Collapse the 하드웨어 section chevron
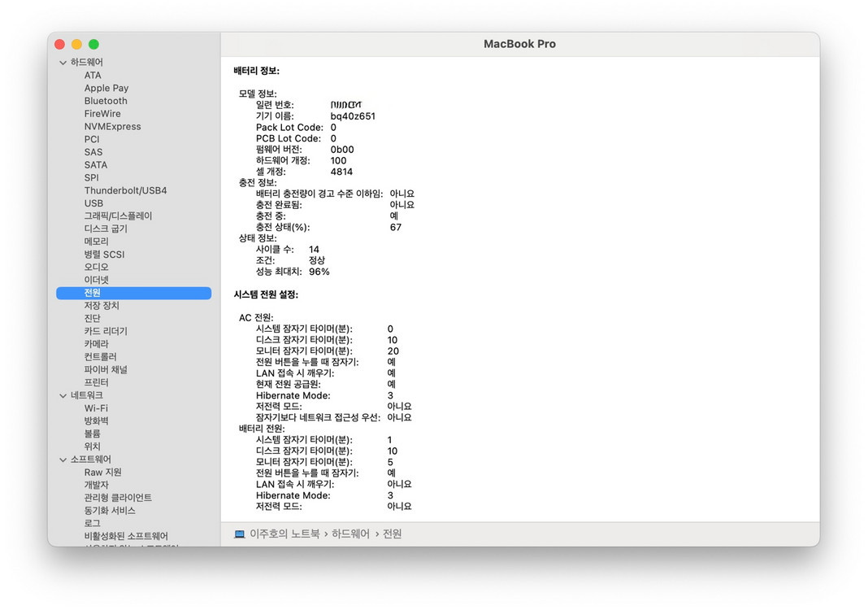The width and height of the screenshot is (868, 610). tap(63, 63)
